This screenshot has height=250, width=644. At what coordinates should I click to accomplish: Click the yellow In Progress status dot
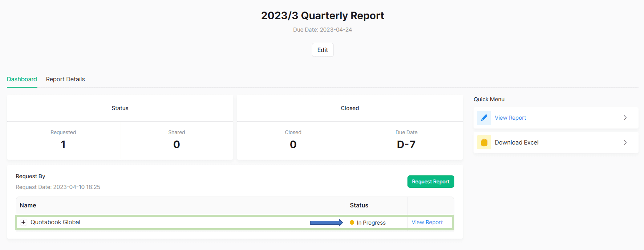click(352, 222)
